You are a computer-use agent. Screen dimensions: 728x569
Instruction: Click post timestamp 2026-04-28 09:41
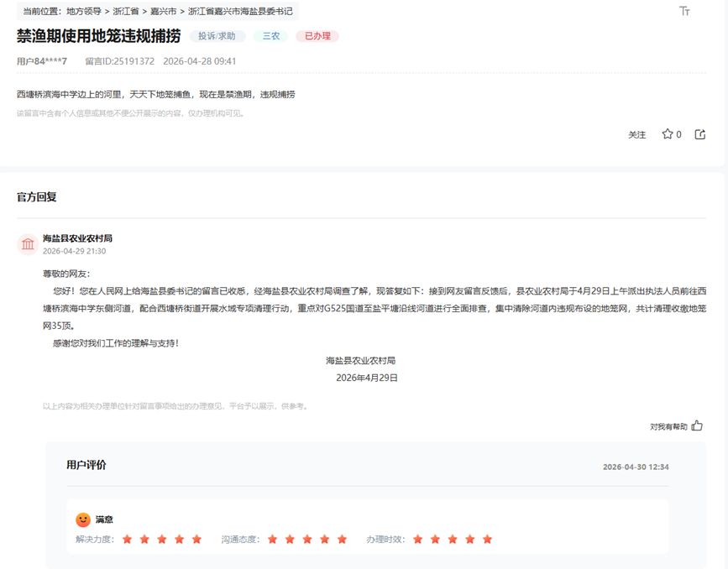coord(200,61)
